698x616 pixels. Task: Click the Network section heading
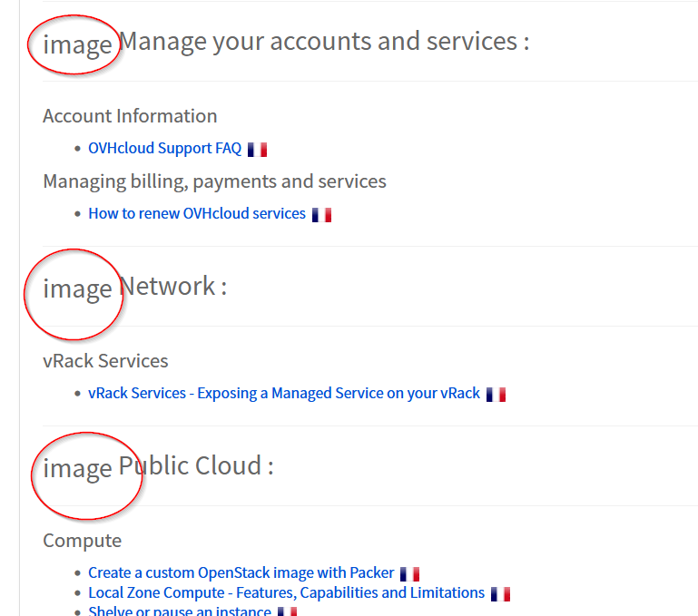[x=172, y=287]
